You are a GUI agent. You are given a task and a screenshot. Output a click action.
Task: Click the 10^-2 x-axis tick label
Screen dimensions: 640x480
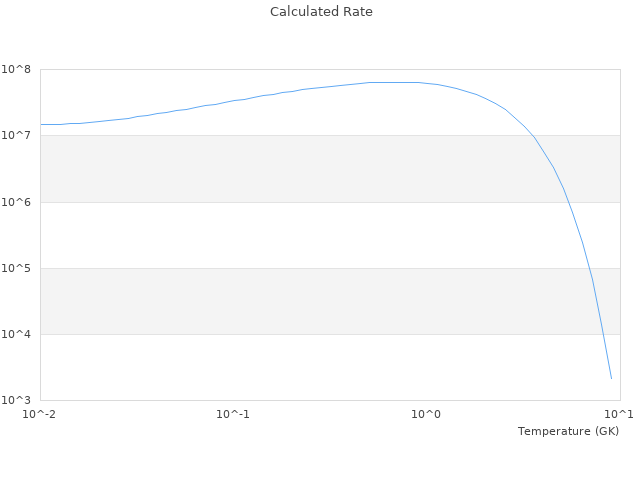point(40,414)
